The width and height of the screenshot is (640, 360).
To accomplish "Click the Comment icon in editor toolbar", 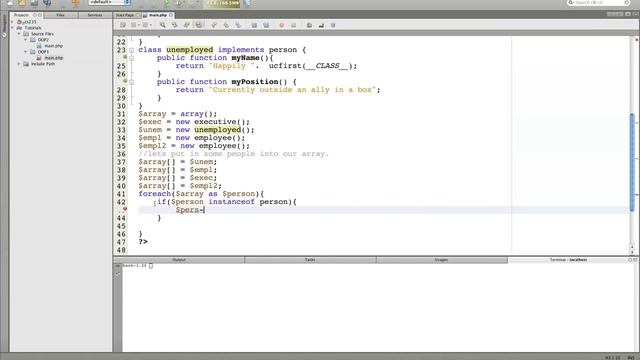I will (309, 25).
